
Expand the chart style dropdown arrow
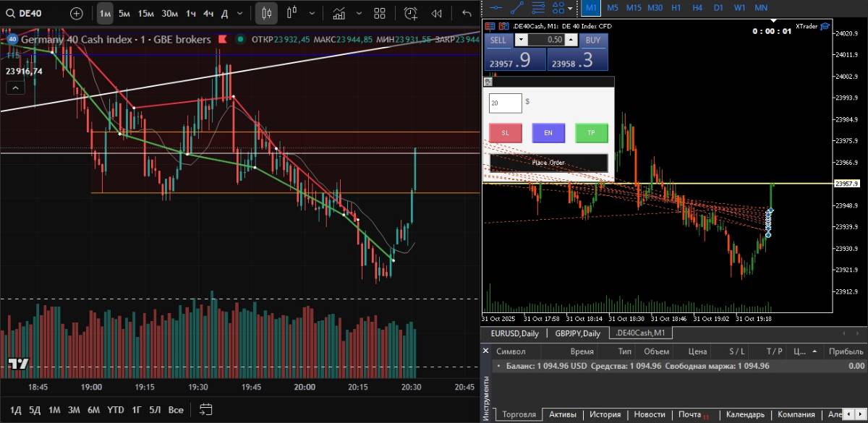pyautogui.click(x=311, y=13)
